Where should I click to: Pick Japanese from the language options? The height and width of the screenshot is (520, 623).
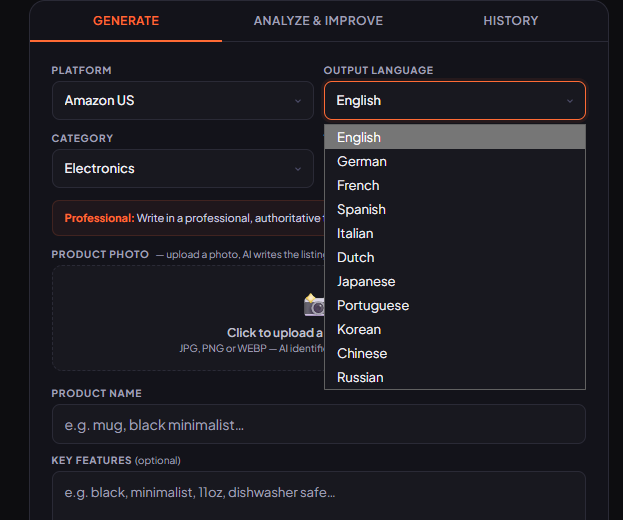[455, 282]
